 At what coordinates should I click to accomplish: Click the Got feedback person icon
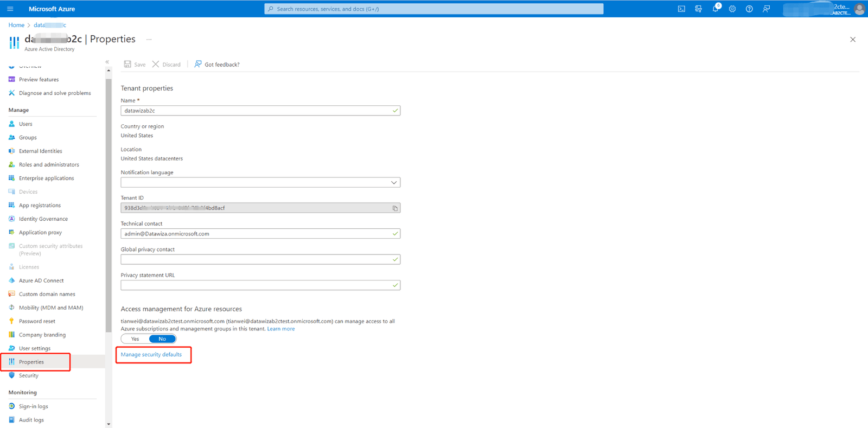pos(198,64)
